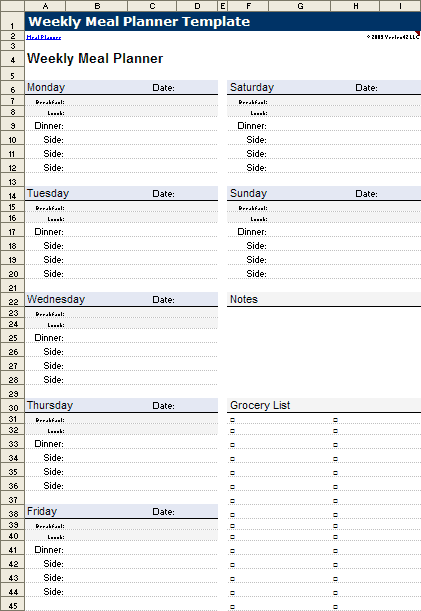The width and height of the screenshot is (421, 611).
Task: Click the second-column grocery checkbox in row 39
Action: tap(335, 526)
